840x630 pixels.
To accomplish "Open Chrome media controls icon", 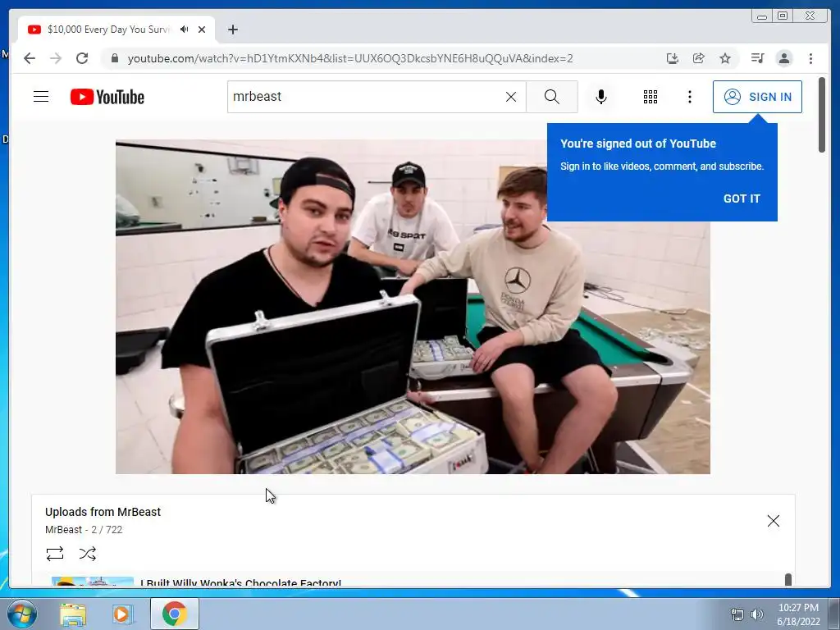I will 757,58.
